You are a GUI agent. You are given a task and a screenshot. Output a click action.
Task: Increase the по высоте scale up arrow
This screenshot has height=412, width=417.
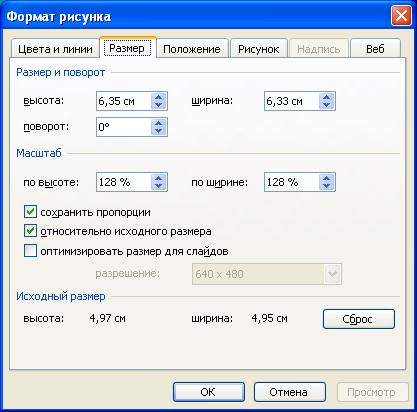pos(158,178)
